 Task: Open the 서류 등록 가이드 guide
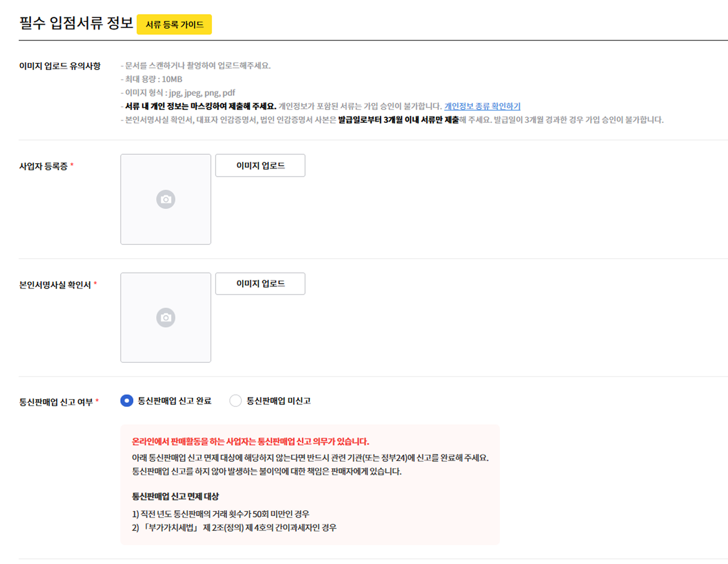(174, 24)
